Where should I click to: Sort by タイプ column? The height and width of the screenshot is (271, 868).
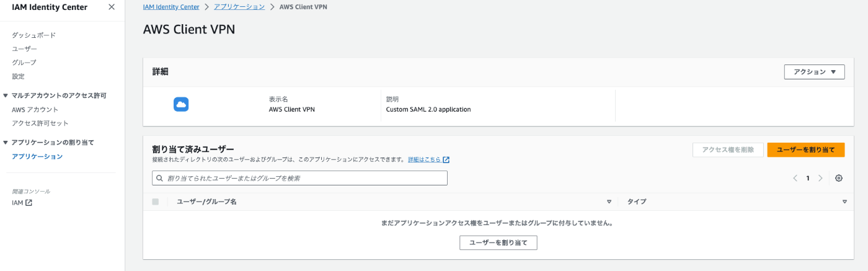pos(844,202)
